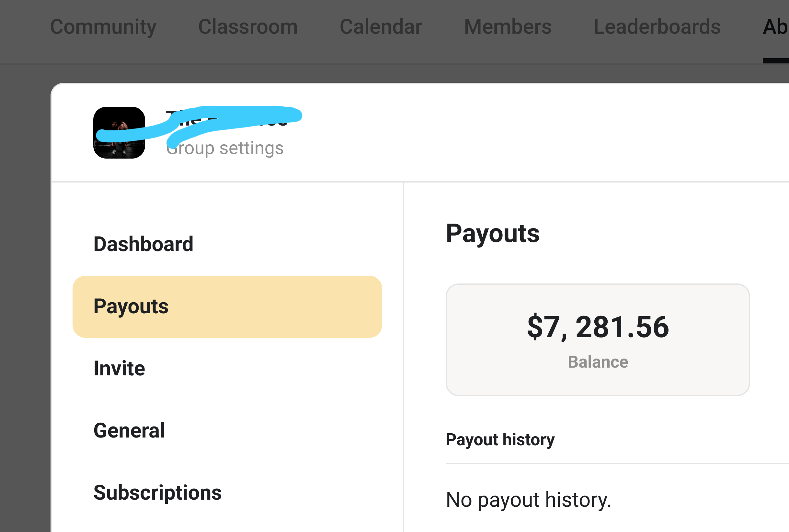Image resolution: width=789 pixels, height=532 pixels.
Task: Open the Subscriptions settings section
Action: click(157, 493)
